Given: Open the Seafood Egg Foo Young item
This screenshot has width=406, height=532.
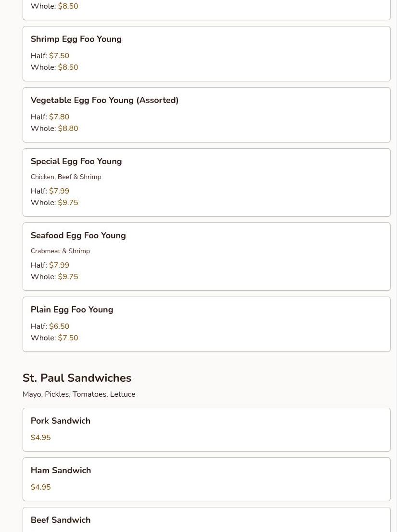Looking at the screenshot, I should (78, 235).
